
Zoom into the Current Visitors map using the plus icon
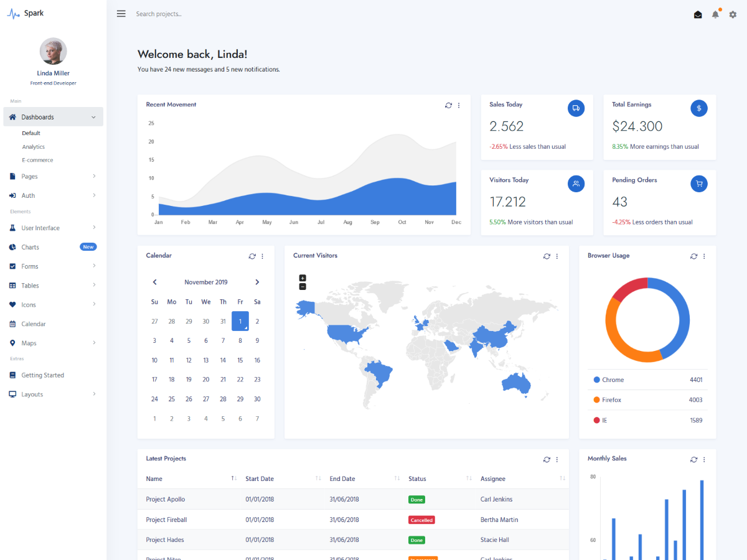(x=303, y=278)
